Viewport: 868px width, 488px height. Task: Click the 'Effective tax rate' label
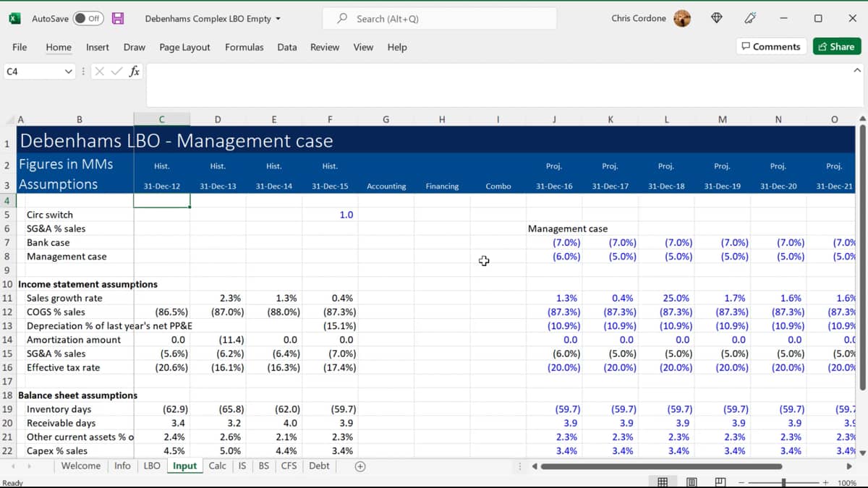(64, 367)
